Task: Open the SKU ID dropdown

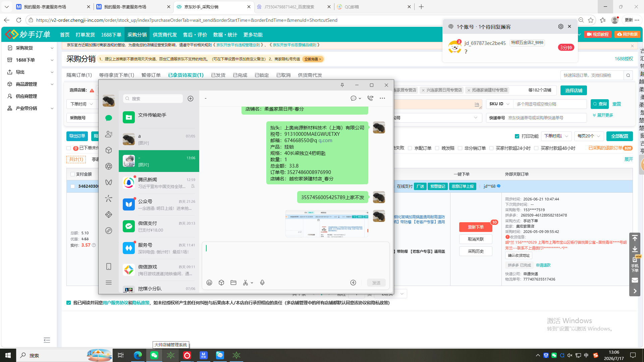Action: coord(499,104)
